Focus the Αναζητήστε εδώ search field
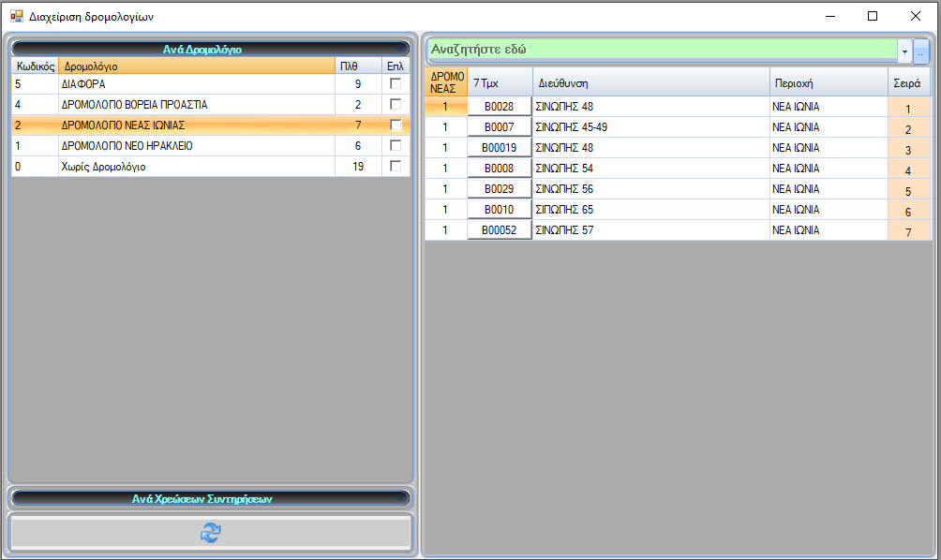Viewport: 941px width, 560px height. (x=661, y=49)
